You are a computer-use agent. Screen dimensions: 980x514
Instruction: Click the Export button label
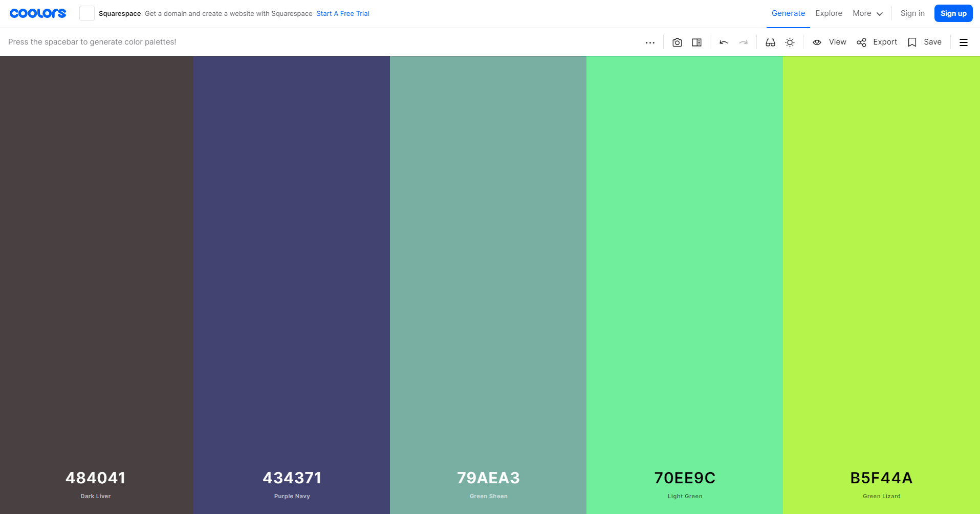[x=885, y=42]
